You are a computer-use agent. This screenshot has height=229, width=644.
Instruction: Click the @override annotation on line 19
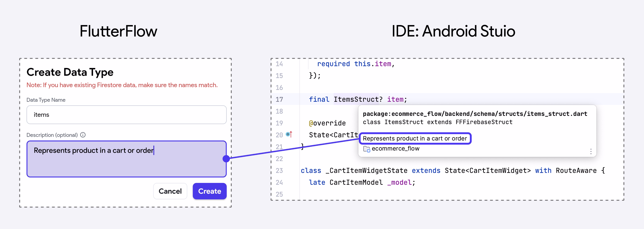point(327,123)
